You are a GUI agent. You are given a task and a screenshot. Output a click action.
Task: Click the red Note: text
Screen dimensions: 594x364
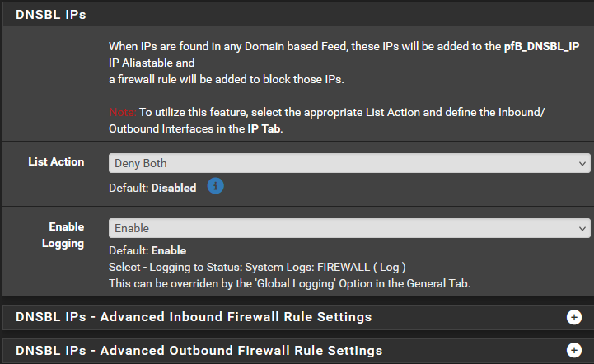tap(122, 112)
